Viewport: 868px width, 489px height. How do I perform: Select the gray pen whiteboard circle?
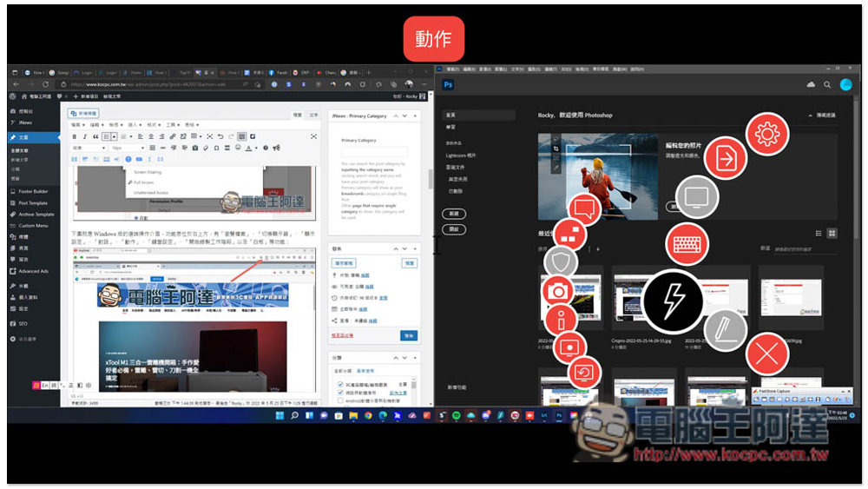725,331
